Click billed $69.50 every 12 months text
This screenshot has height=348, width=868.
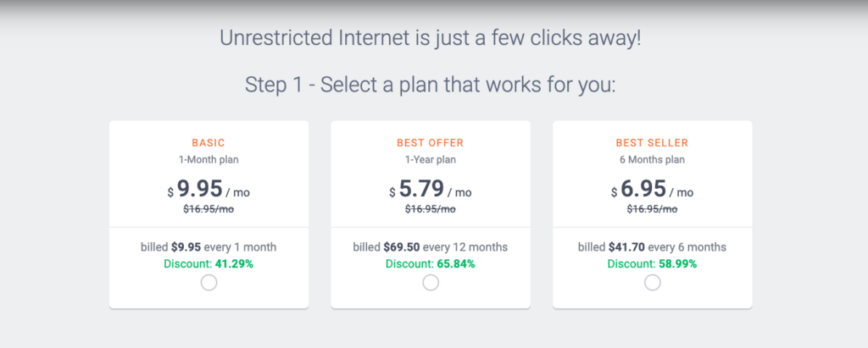tap(430, 247)
